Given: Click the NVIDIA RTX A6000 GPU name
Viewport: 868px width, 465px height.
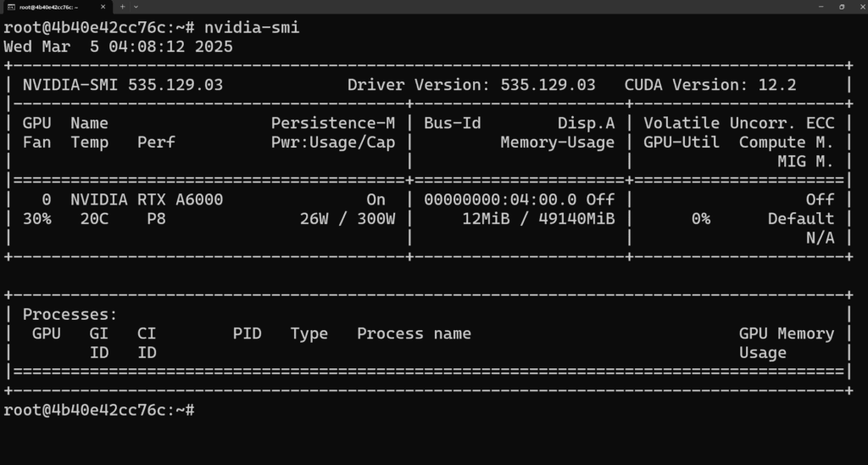Looking at the screenshot, I should click(x=147, y=199).
